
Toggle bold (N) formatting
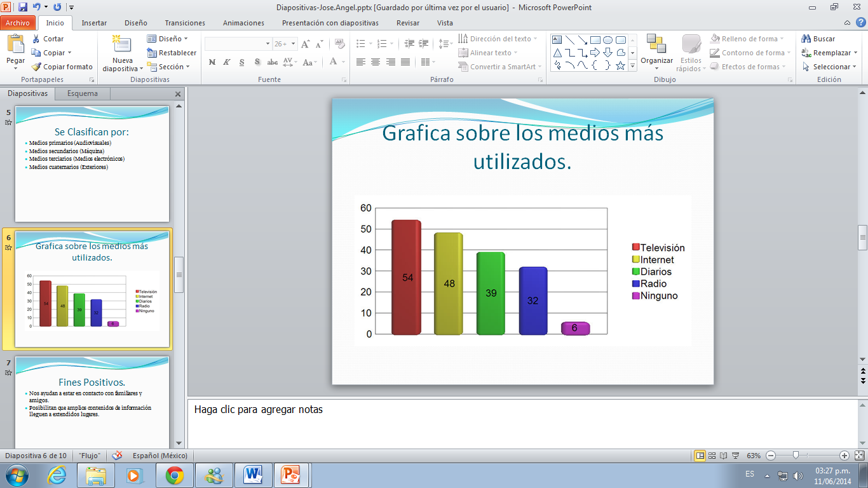pyautogui.click(x=212, y=62)
